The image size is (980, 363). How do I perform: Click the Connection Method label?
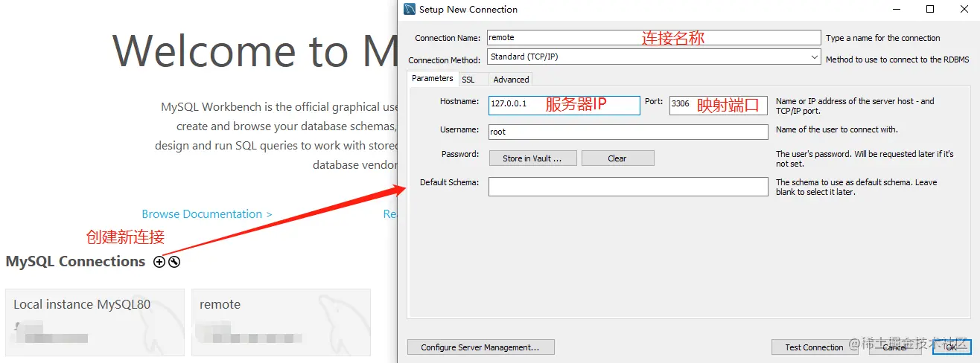click(444, 60)
